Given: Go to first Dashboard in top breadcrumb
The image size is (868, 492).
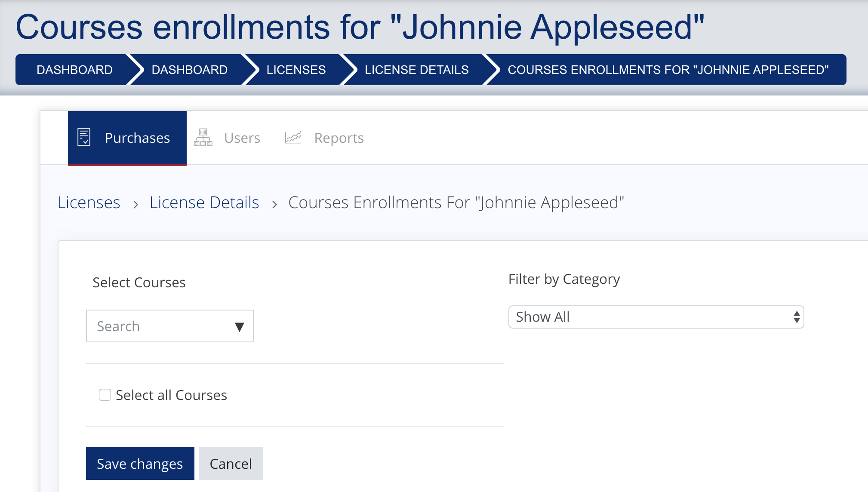Looking at the screenshot, I should (x=74, y=70).
